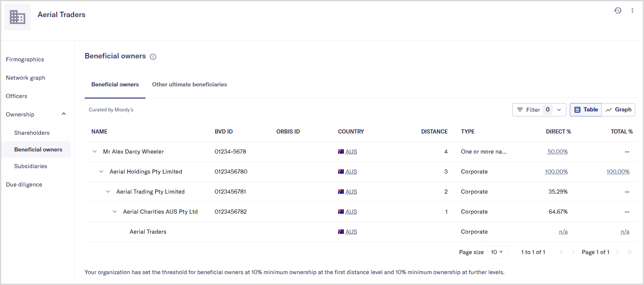Click BVD ID 0123456781

click(x=231, y=192)
